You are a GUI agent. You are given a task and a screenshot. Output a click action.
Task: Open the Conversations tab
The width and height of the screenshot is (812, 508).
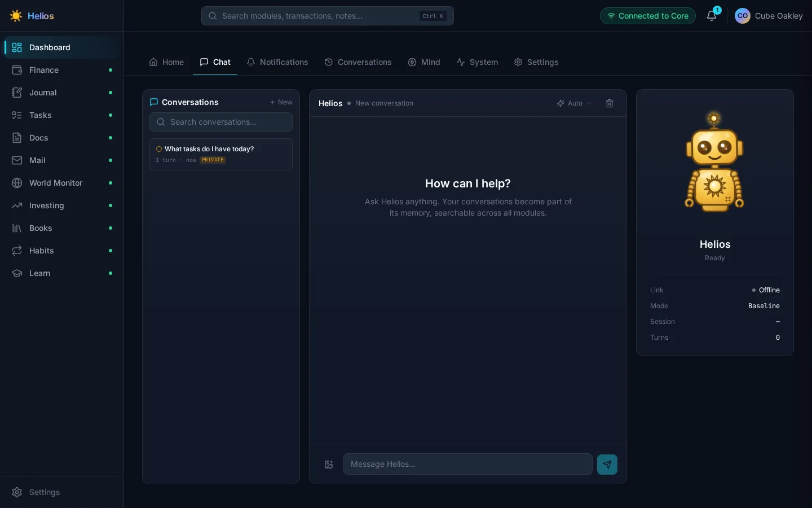click(358, 62)
